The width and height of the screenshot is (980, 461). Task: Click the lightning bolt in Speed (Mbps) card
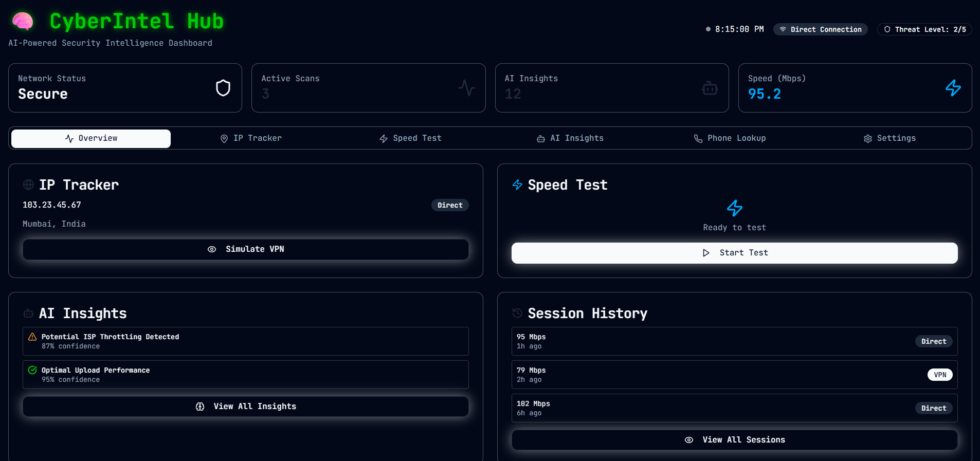click(x=953, y=88)
